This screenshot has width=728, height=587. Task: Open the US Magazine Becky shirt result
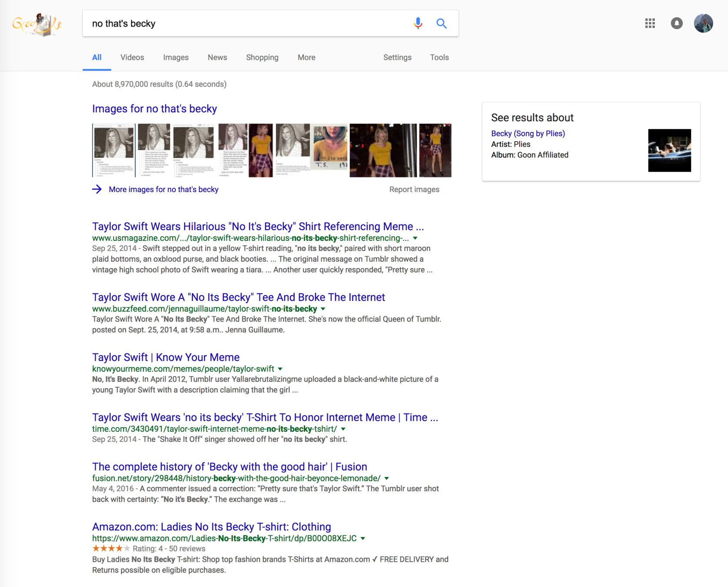pyautogui.click(x=258, y=227)
